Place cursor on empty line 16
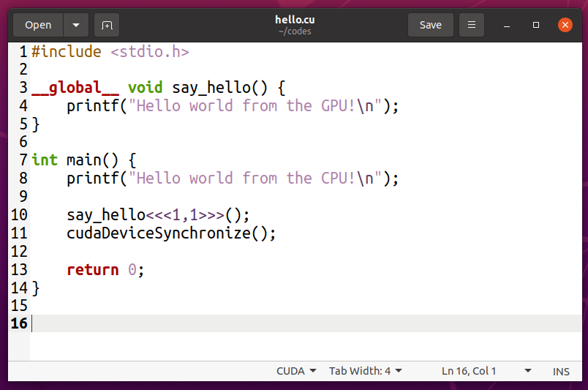Image resolution: width=588 pixels, height=390 pixels. [x=306, y=323]
